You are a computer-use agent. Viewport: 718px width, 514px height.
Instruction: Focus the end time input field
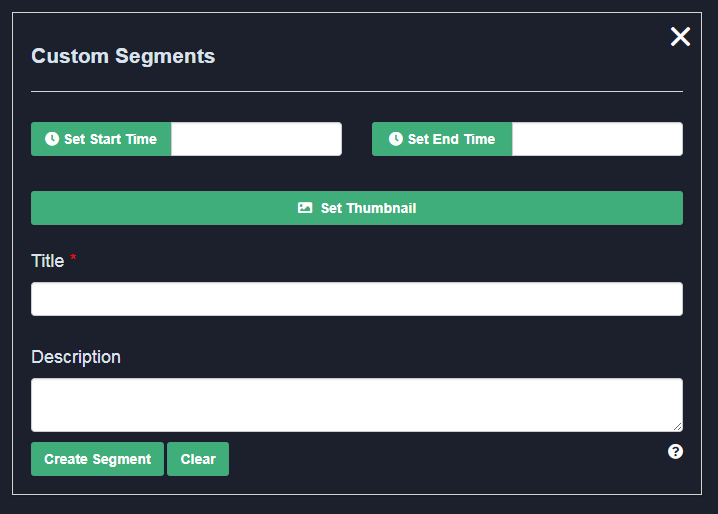597,139
